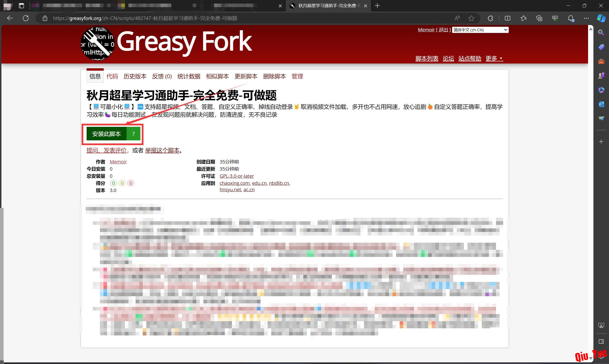The width and height of the screenshot is (609, 364).
Task: Open browser Collections
Action: point(539,18)
